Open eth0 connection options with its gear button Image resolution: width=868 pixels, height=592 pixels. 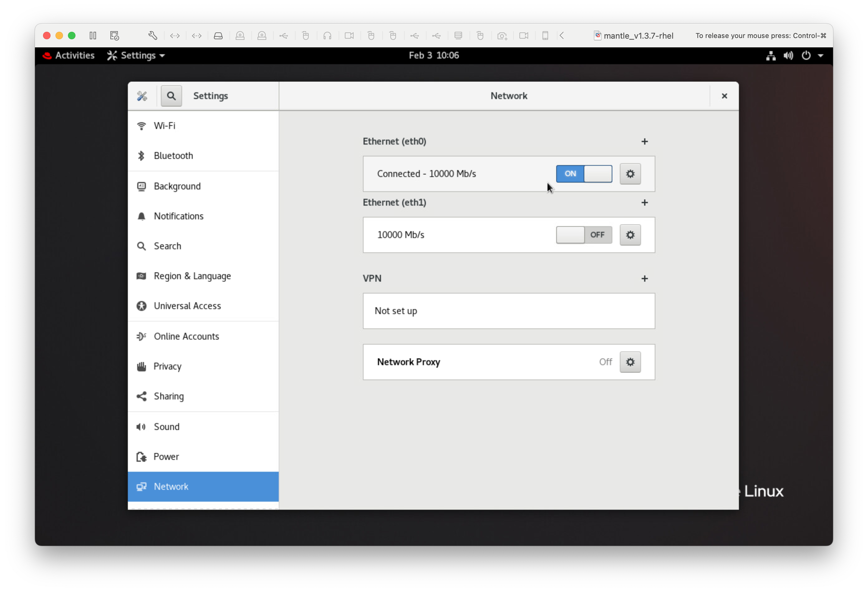[x=630, y=174]
